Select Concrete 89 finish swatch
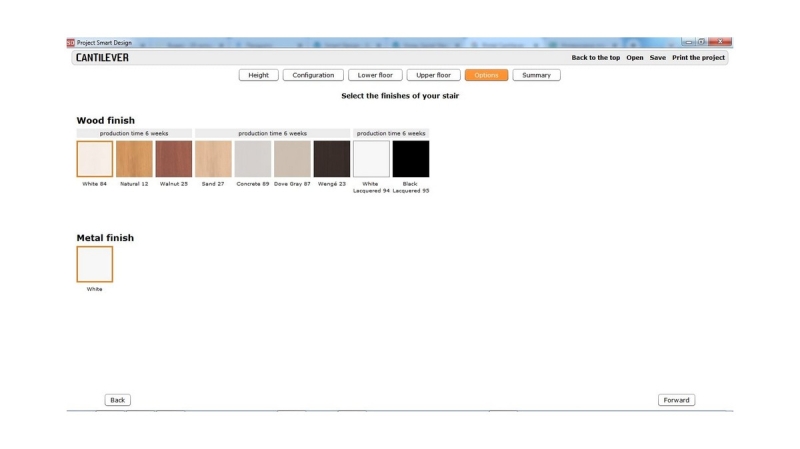800x449 pixels. 253,159
